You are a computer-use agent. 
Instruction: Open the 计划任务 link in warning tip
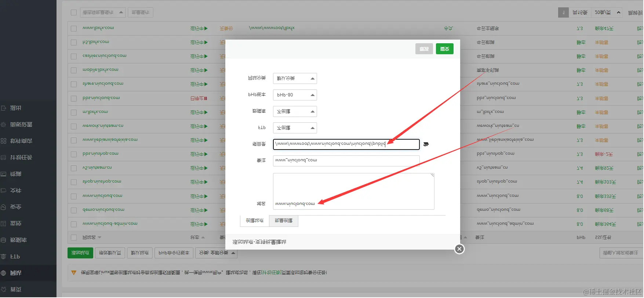pos(271,273)
